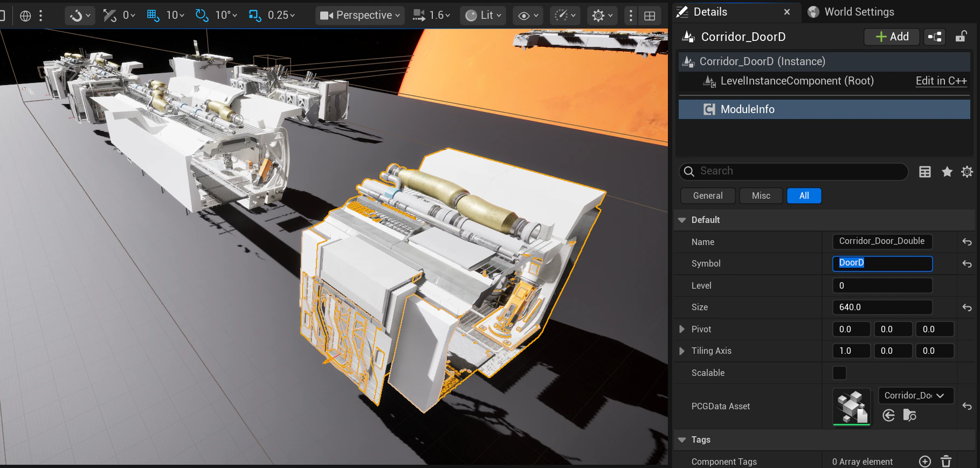Toggle rotation snapping icon
The height and width of the screenshot is (468, 980).
click(202, 16)
